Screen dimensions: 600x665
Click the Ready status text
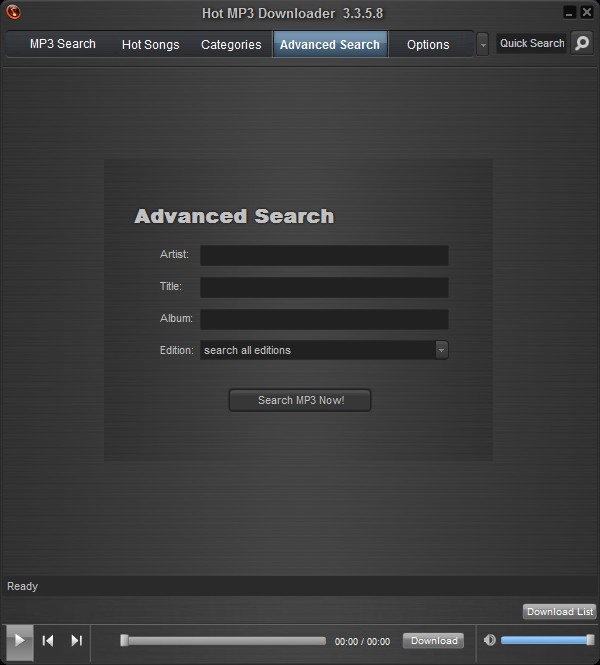coord(22,586)
